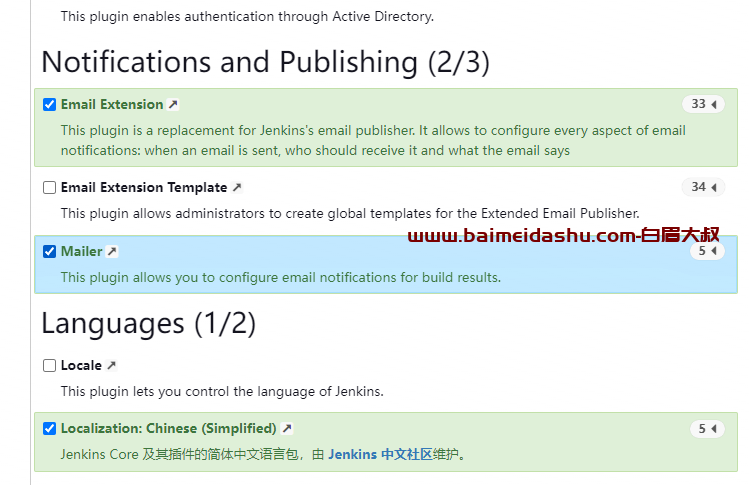Enable the Locale plugin checkbox
The width and height of the screenshot is (749, 485).
(x=49, y=366)
